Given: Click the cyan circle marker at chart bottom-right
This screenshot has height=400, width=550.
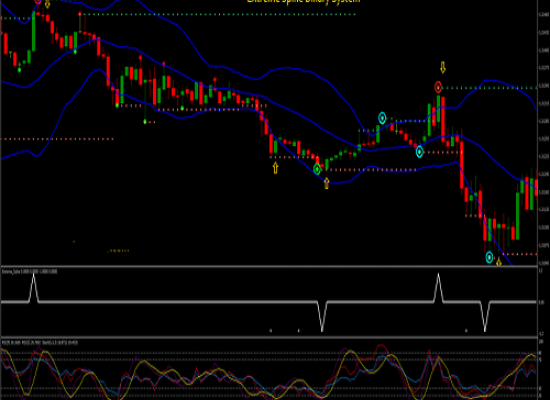Looking at the screenshot, I should 489,257.
